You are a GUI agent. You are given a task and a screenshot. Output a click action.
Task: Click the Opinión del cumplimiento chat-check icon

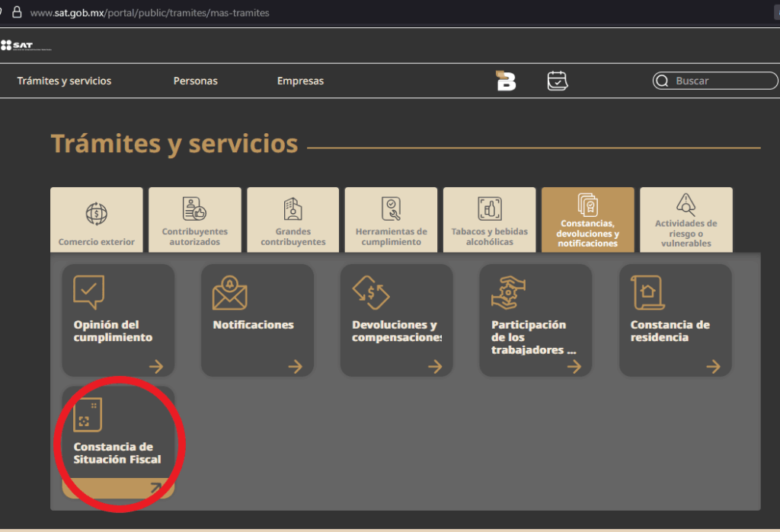tap(88, 292)
